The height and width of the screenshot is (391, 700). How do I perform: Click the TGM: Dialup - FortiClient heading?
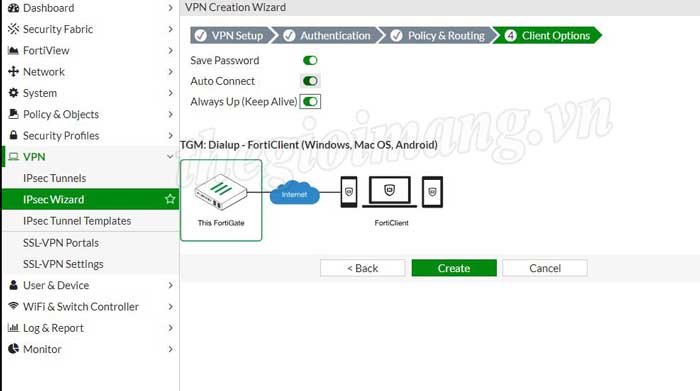tap(309, 145)
